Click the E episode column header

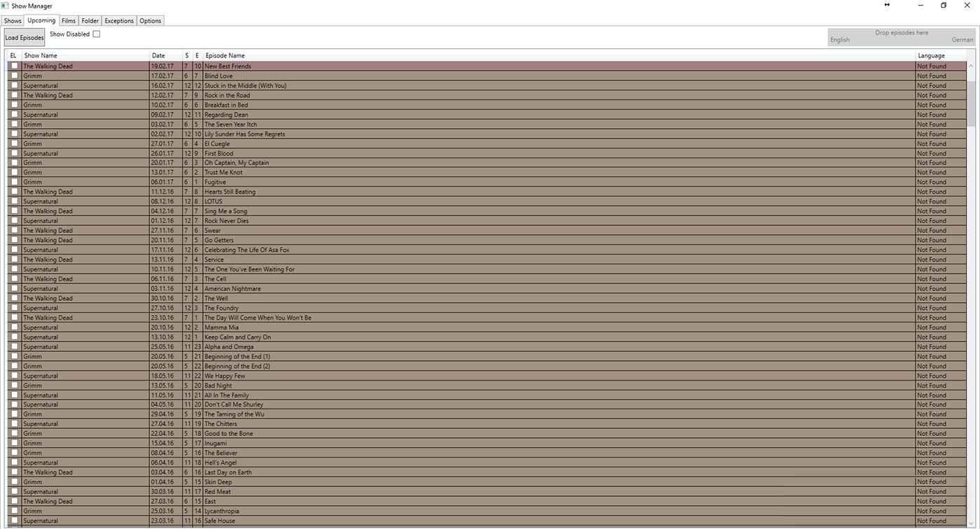[x=197, y=55]
